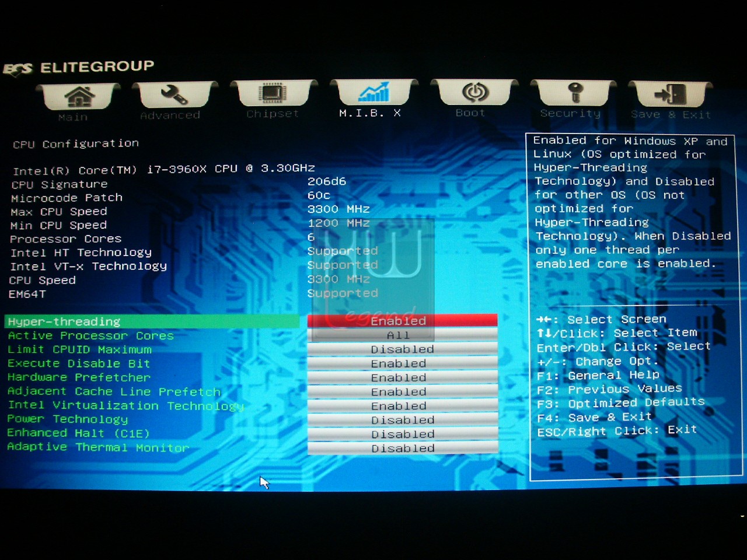
Task: Click the Intel HT Technology label
Action: pyautogui.click(x=81, y=253)
